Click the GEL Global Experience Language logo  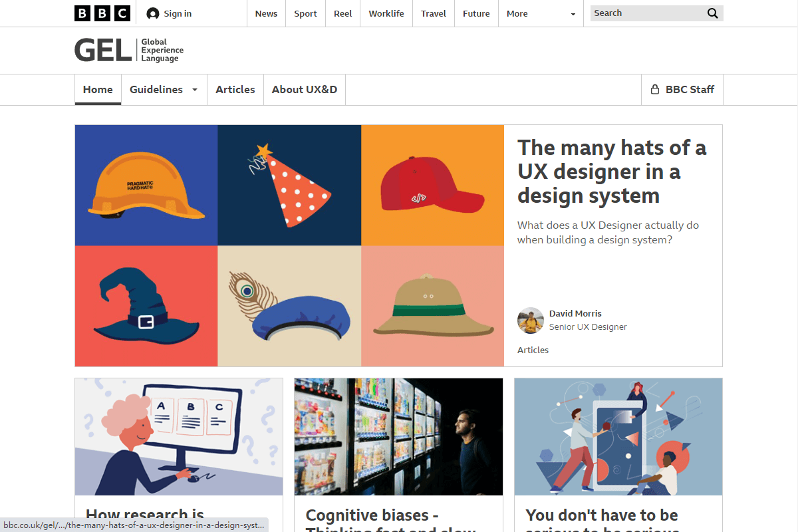point(129,51)
